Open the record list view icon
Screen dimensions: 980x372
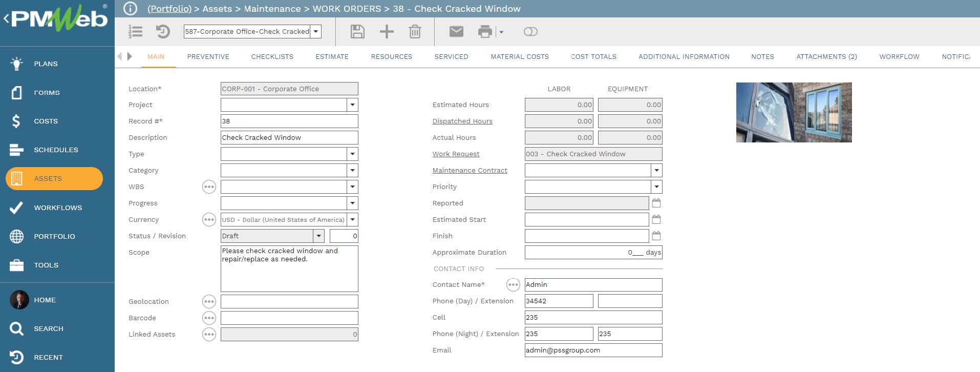coord(136,32)
